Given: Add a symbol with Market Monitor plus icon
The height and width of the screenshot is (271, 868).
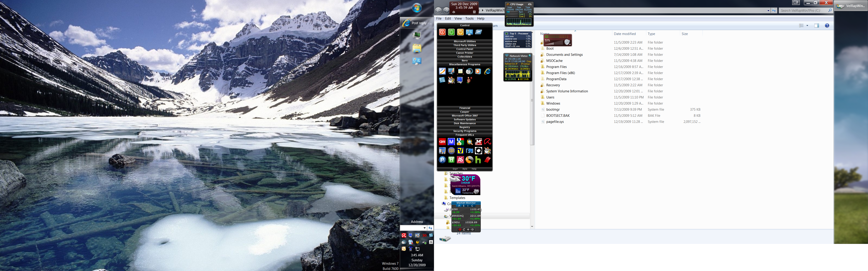Looking at the screenshot, I should coord(468,230).
